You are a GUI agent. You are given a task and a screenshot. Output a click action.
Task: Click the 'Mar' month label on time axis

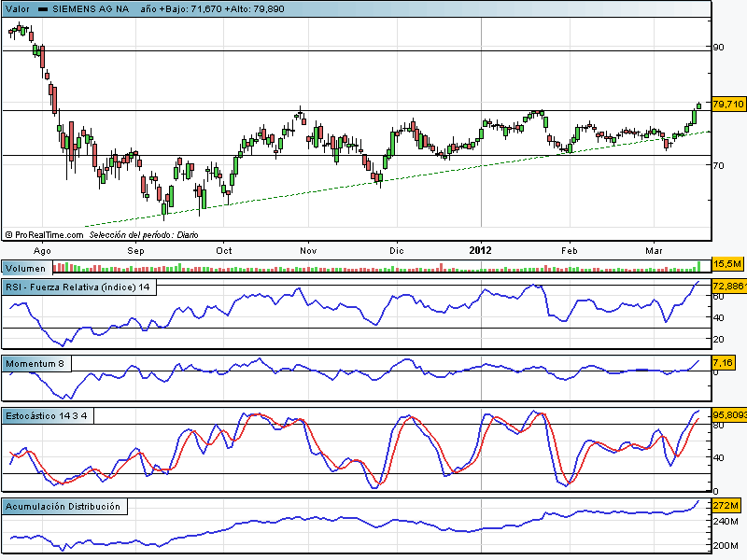[654, 251]
